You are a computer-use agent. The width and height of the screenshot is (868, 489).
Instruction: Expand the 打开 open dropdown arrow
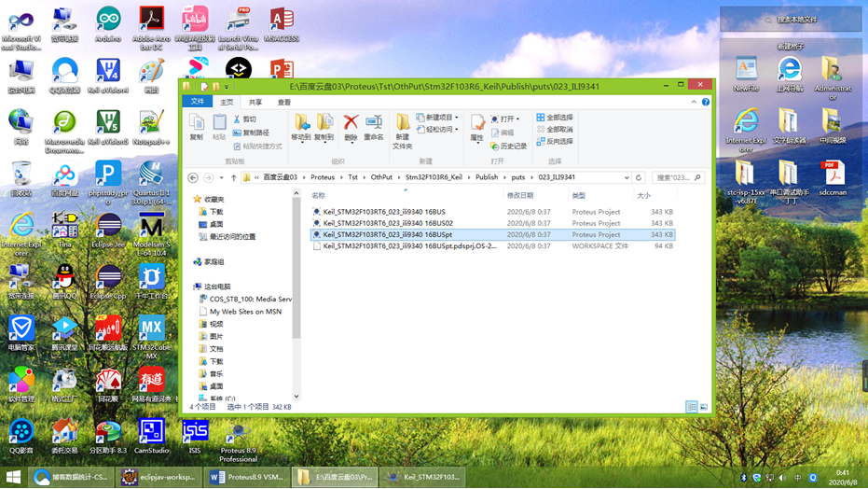(517, 119)
